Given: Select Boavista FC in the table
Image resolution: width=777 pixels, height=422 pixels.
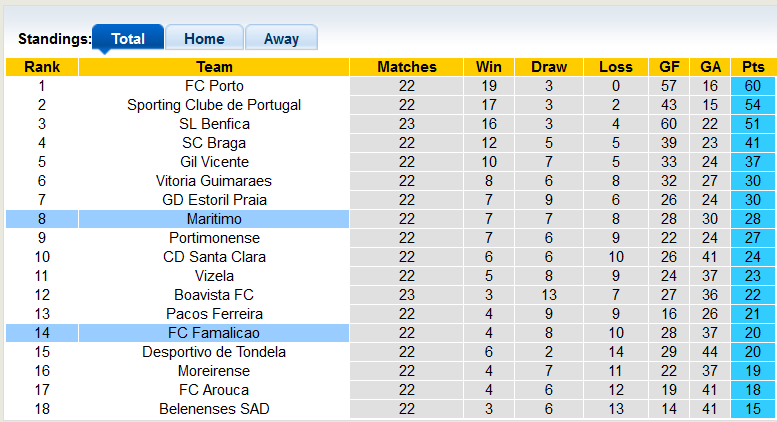Looking at the screenshot, I should (214, 295).
